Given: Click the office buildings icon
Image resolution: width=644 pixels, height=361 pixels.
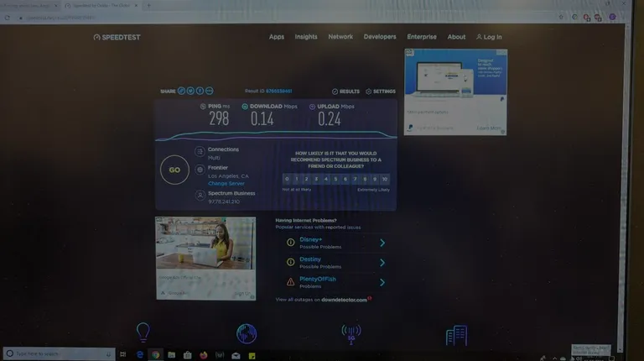Looking at the screenshot, I should 456,335.
